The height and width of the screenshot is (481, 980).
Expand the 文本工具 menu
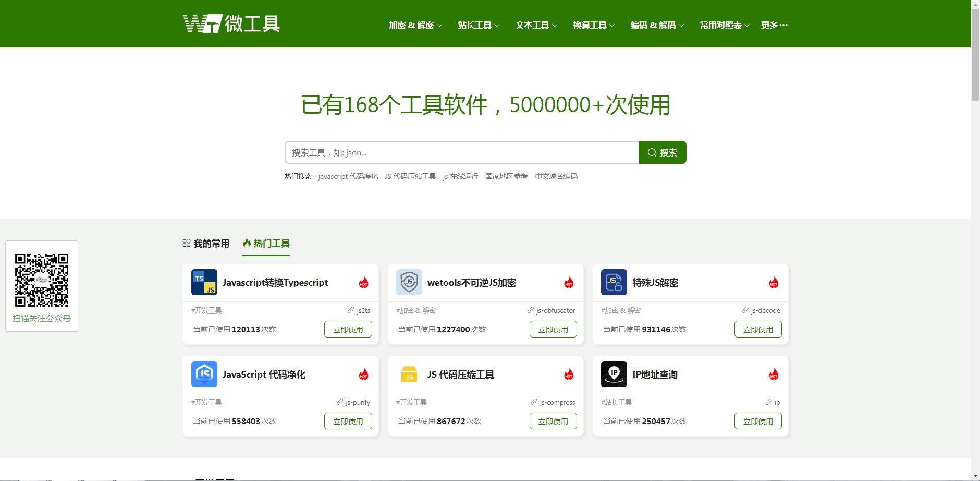coord(536,25)
